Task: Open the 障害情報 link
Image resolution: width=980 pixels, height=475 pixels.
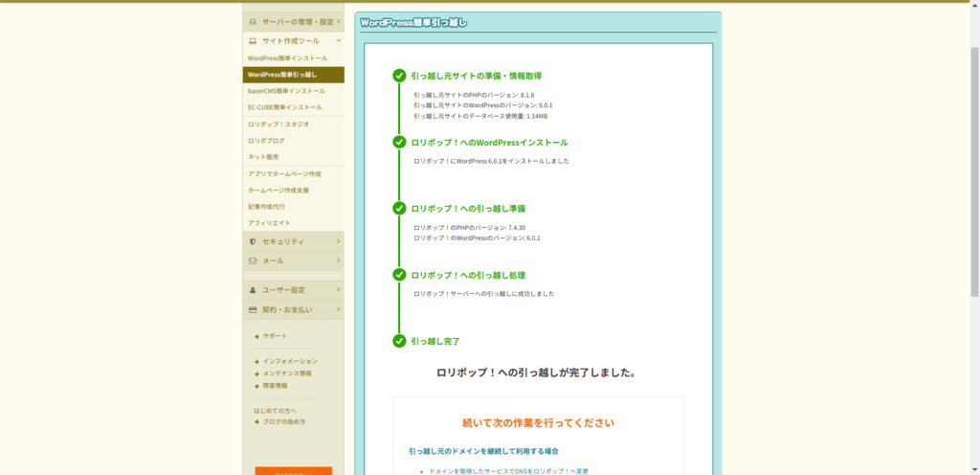Action: [275, 386]
